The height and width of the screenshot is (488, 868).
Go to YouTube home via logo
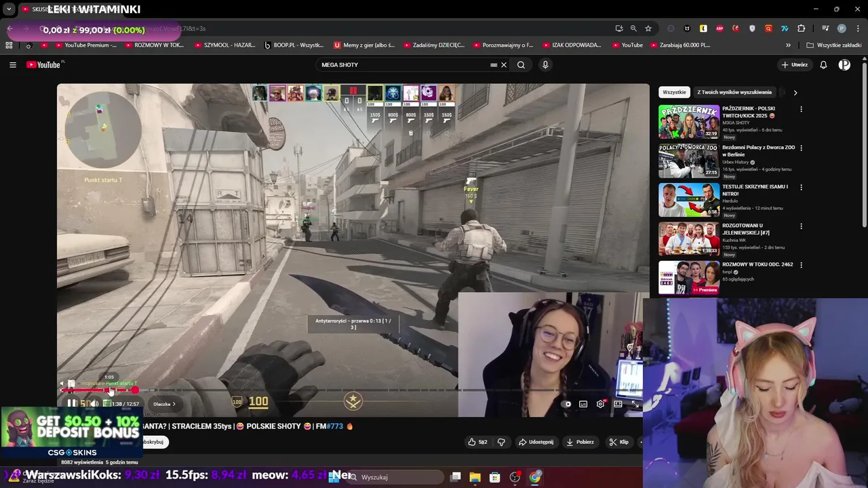(43, 65)
